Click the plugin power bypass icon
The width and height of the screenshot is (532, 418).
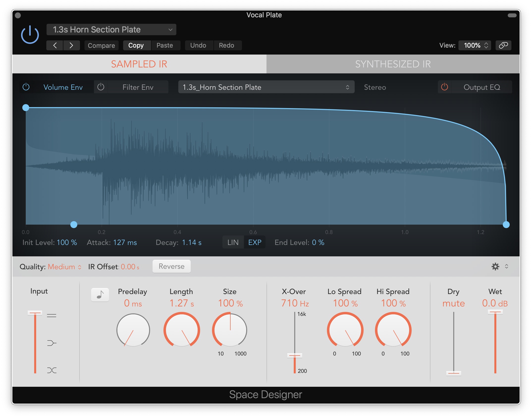(30, 35)
